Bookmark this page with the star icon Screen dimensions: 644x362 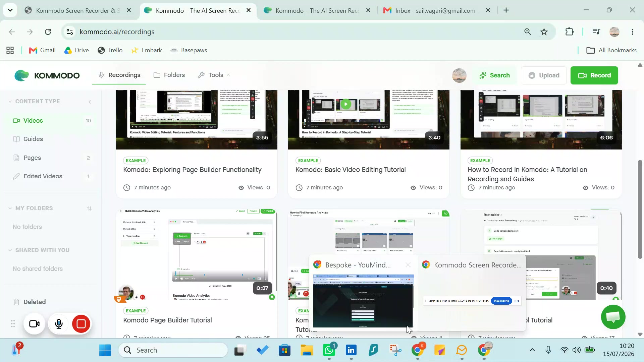[x=544, y=32]
